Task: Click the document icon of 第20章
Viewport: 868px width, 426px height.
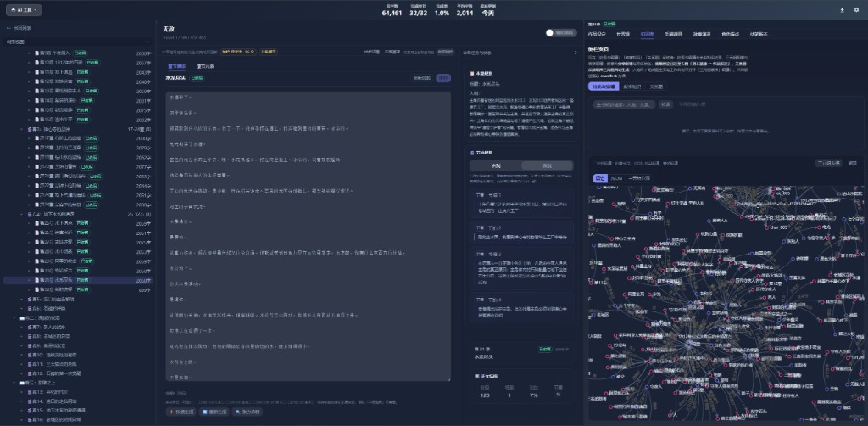Action: (x=36, y=166)
